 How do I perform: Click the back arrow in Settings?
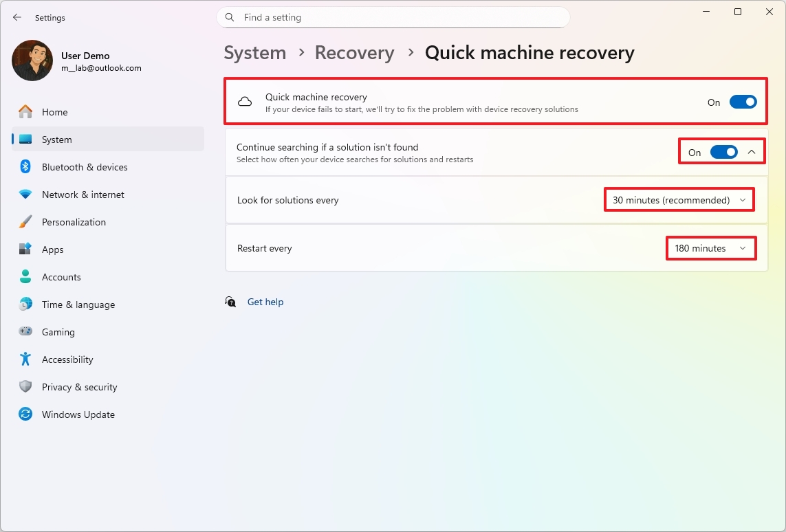pyautogui.click(x=17, y=17)
